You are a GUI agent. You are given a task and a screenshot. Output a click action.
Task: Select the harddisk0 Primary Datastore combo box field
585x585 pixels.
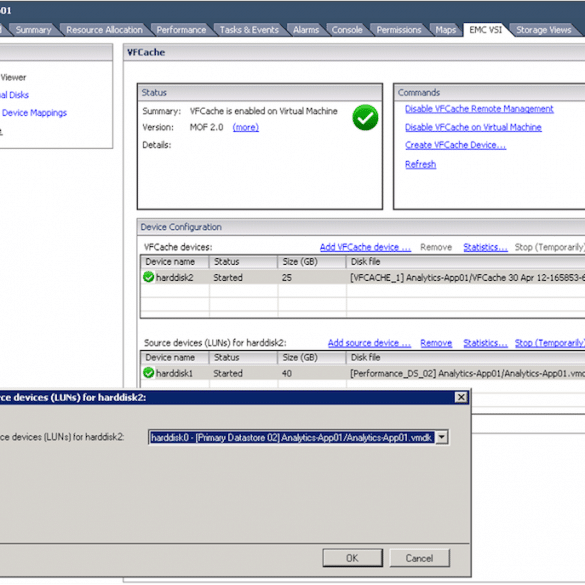pos(298,437)
